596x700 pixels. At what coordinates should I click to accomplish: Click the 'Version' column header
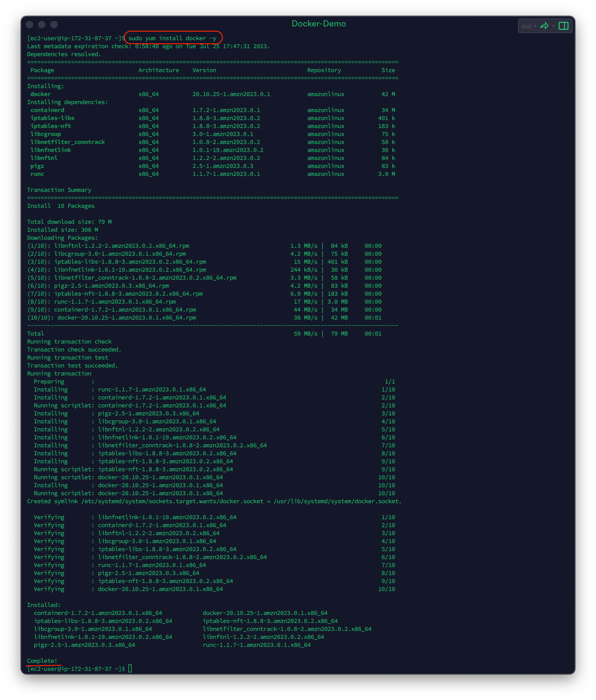tap(204, 70)
